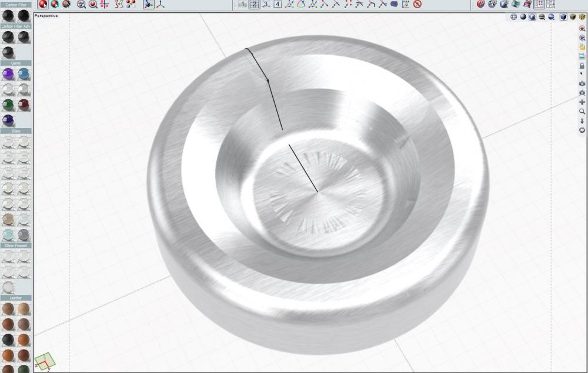Screen dimensions: 588x373
Task: Click the magnifier icon in right sidebar
Action: pyautogui.click(x=582, y=111)
